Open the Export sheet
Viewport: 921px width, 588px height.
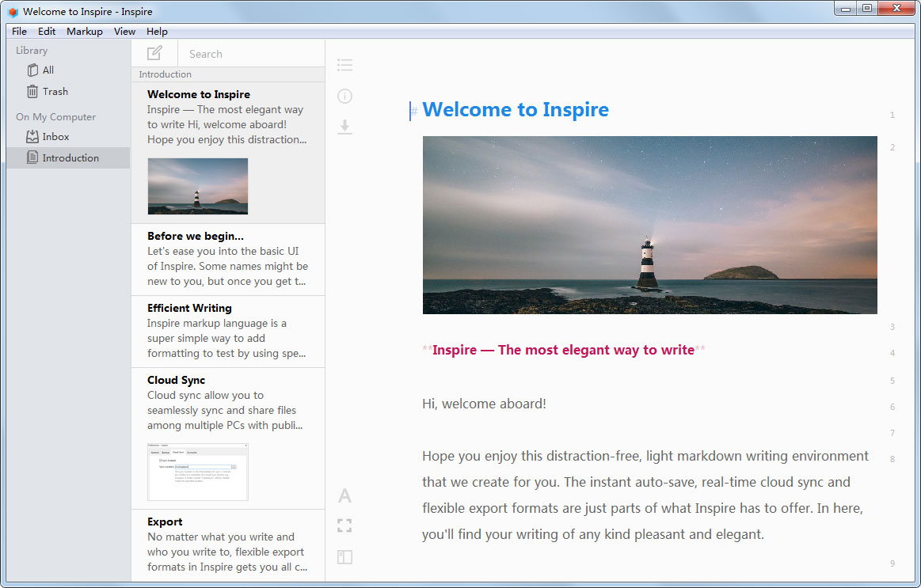228,546
